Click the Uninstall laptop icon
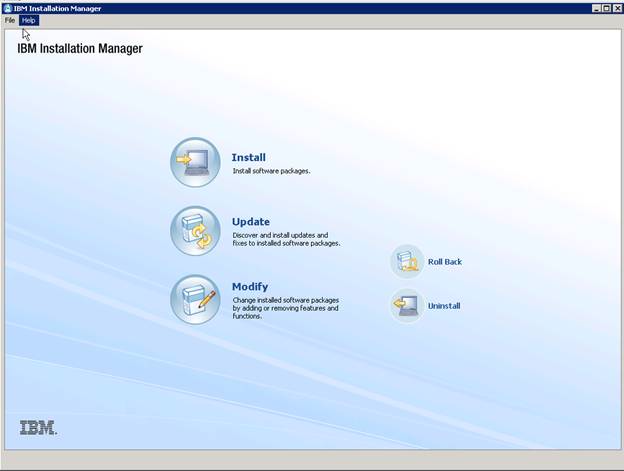The height and width of the screenshot is (471, 624). (406, 306)
